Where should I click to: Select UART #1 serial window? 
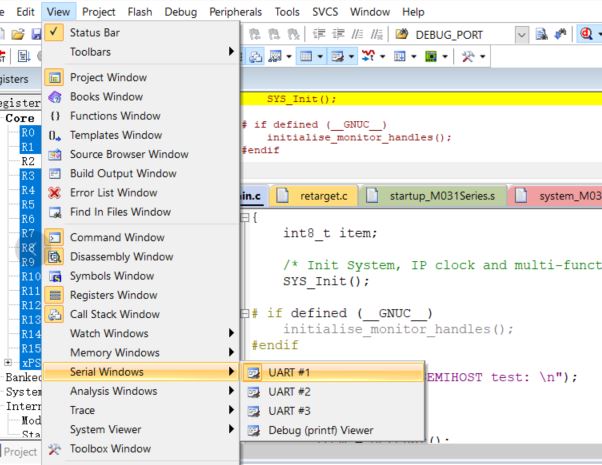coord(332,372)
